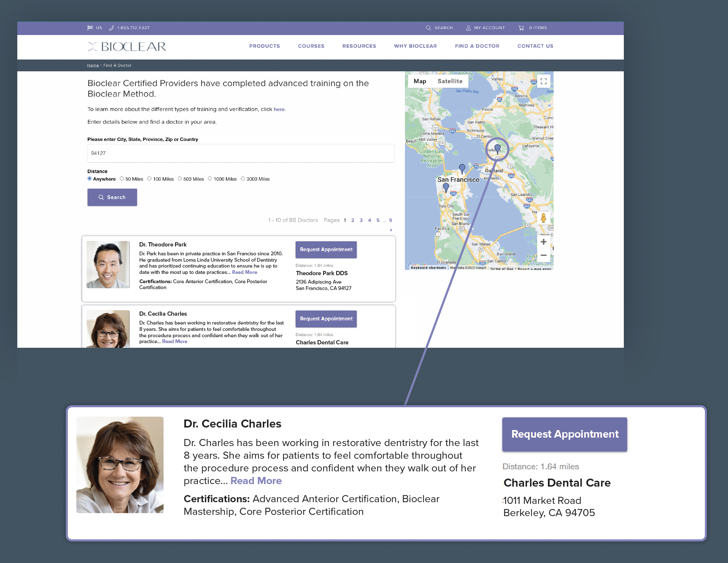The height and width of the screenshot is (563, 728).
Task: Click the search magnifier icon in top bar
Action: (429, 28)
